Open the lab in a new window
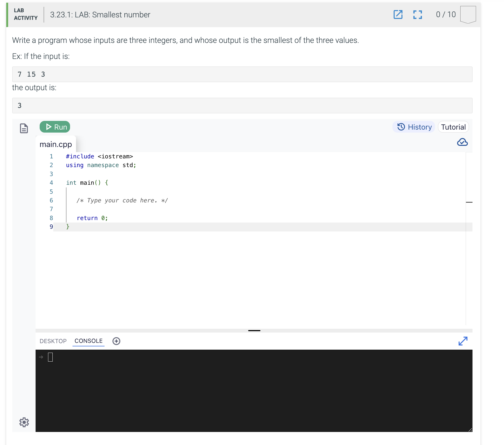Image resolution: width=504 pixels, height=445 pixels. [398, 15]
